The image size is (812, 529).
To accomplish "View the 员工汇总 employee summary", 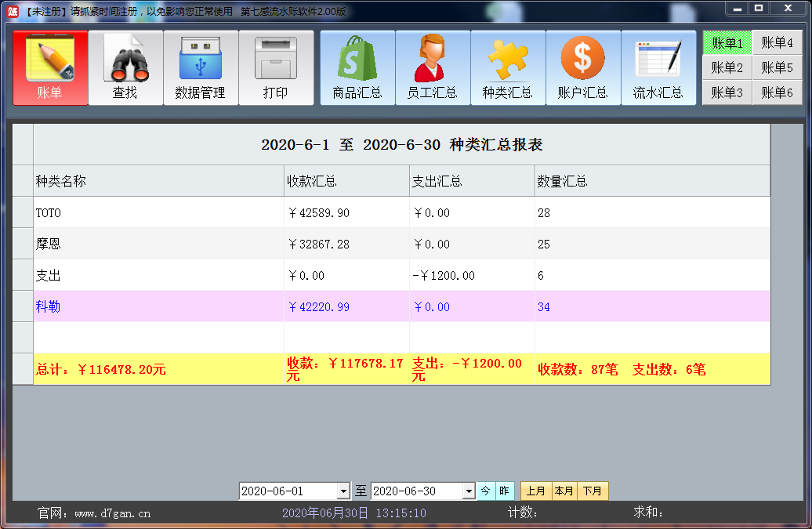I will click(x=432, y=68).
